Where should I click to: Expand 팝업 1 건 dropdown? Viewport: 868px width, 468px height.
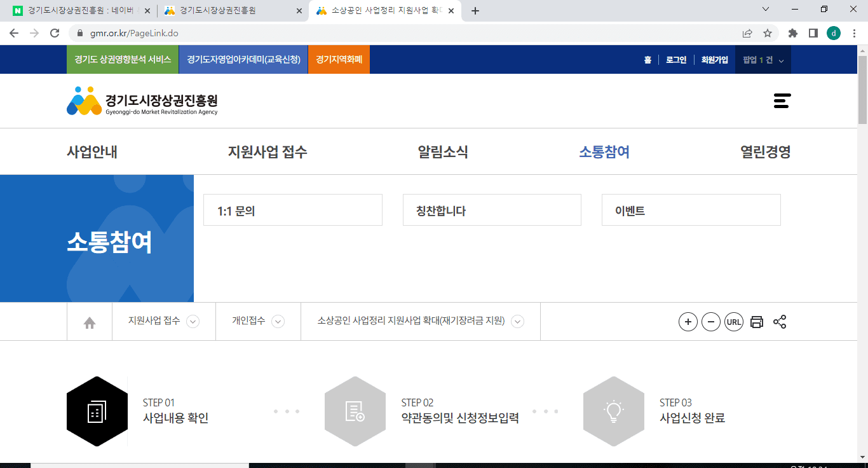click(763, 60)
